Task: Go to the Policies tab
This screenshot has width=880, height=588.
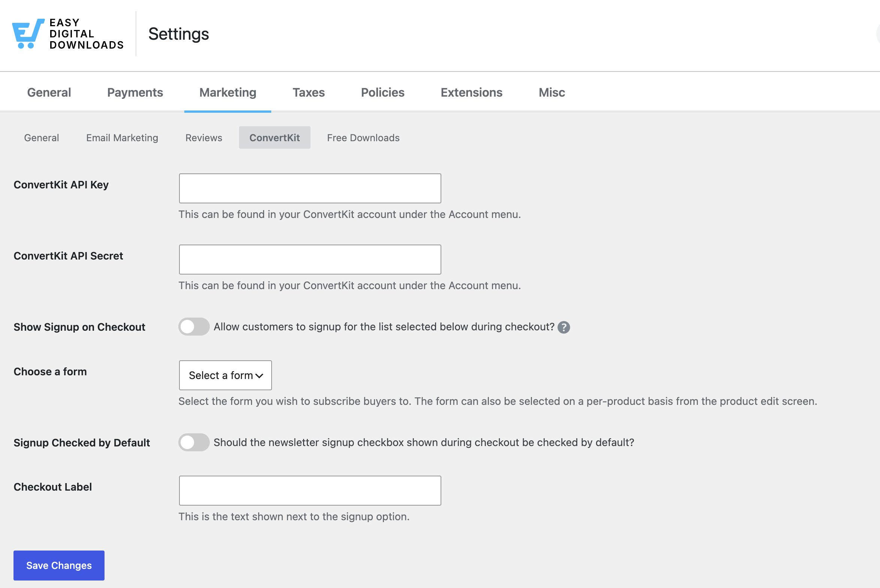Action: [382, 92]
